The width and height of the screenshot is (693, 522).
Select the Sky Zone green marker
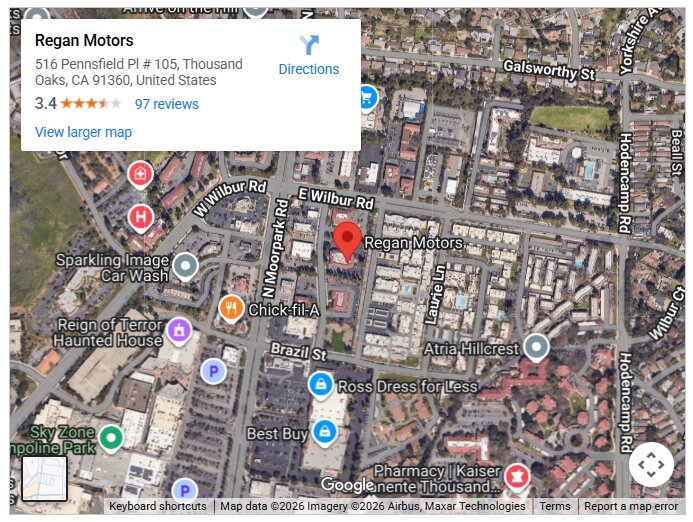pos(111,439)
